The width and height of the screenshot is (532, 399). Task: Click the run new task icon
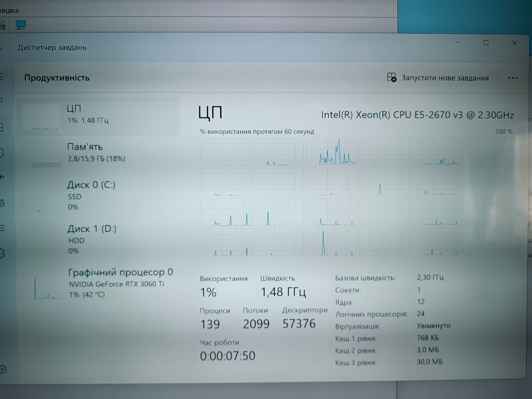coord(392,77)
